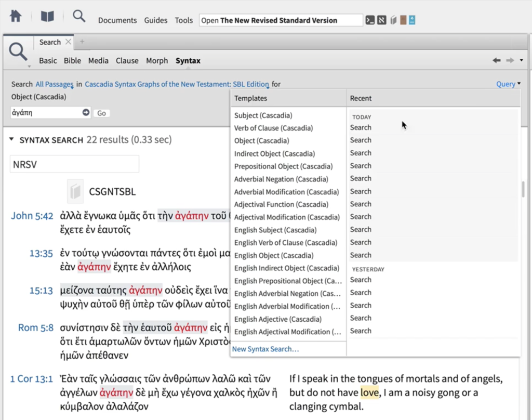Image resolution: width=532 pixels, height=420 pixels.
Task: Choose Adjectival Function (Cascadia) template
Action: 281,204
